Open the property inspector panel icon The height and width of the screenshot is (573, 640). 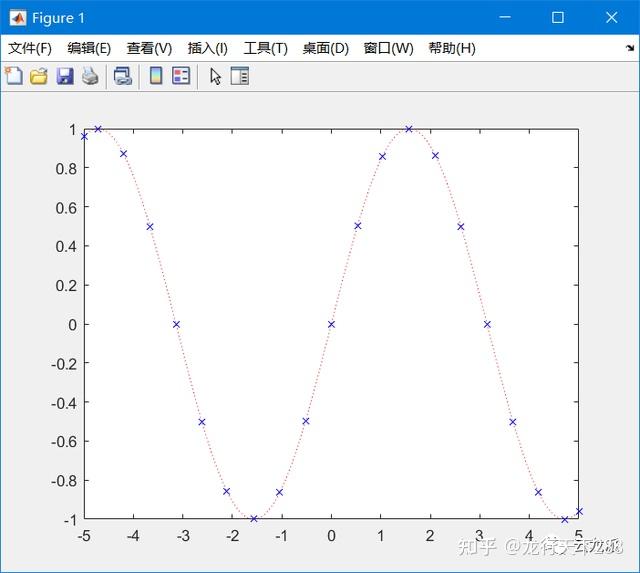[x=240, y=76]
